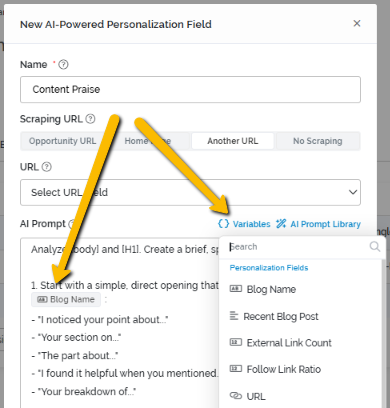Viewport: 390px width, 408px height.
Task: Select the Another URL scraping option
Action: point(233,141)
